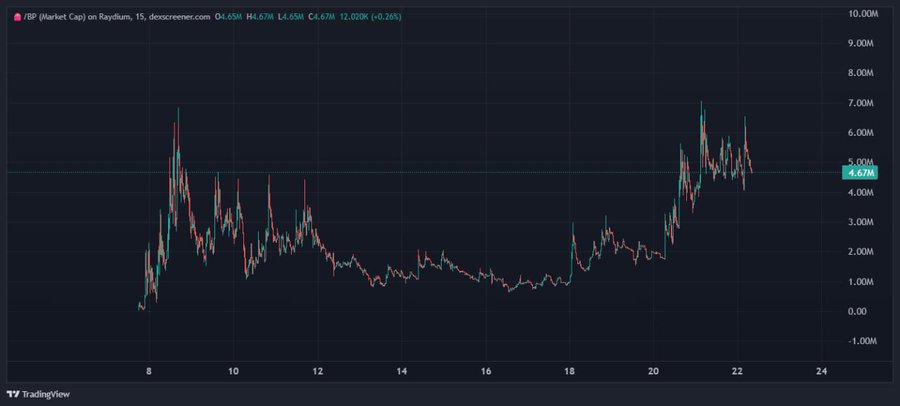Select date 10 on the time axis
Screen dimensions: 900x406
pos(233,372)
